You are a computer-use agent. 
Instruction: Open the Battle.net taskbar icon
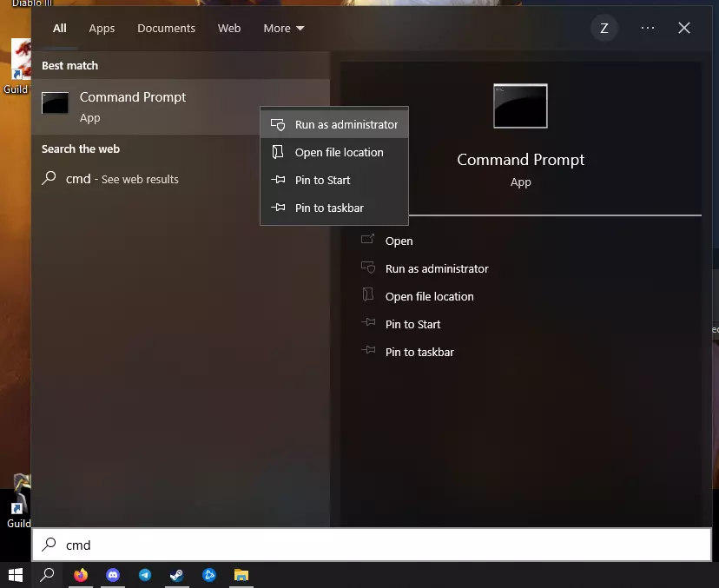(209, 575)
